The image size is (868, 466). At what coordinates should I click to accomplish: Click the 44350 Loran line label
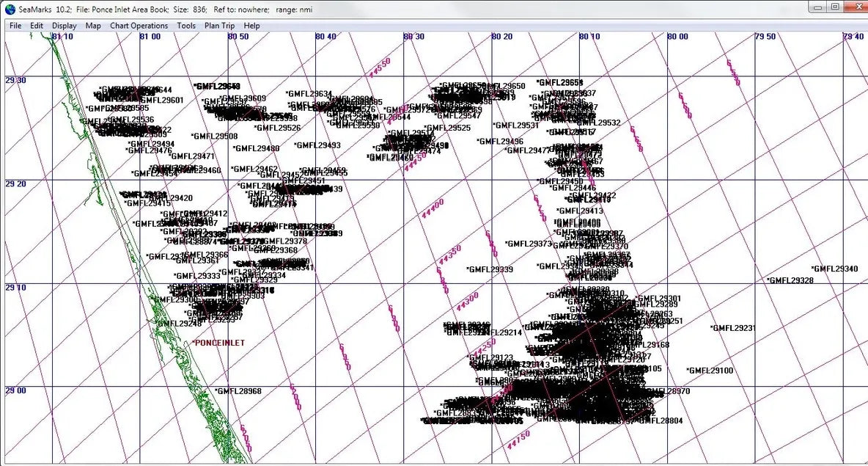click(x=449, y=255)
